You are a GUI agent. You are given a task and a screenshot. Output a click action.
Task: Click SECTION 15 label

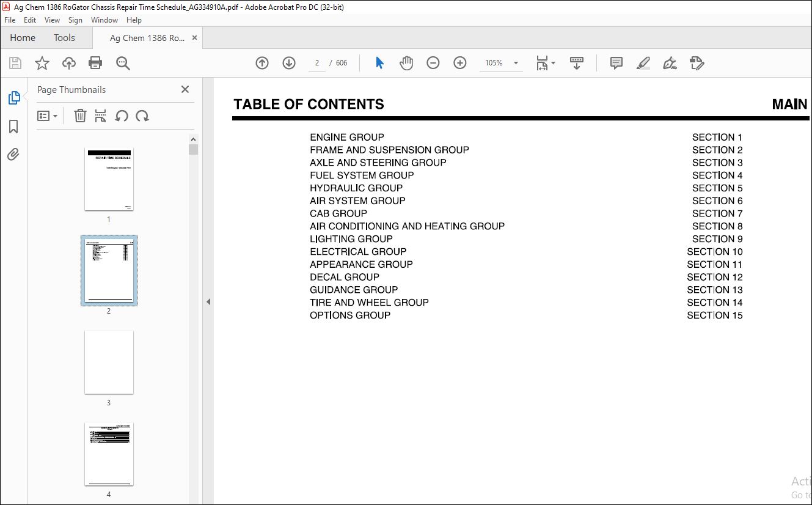(715, 315)
